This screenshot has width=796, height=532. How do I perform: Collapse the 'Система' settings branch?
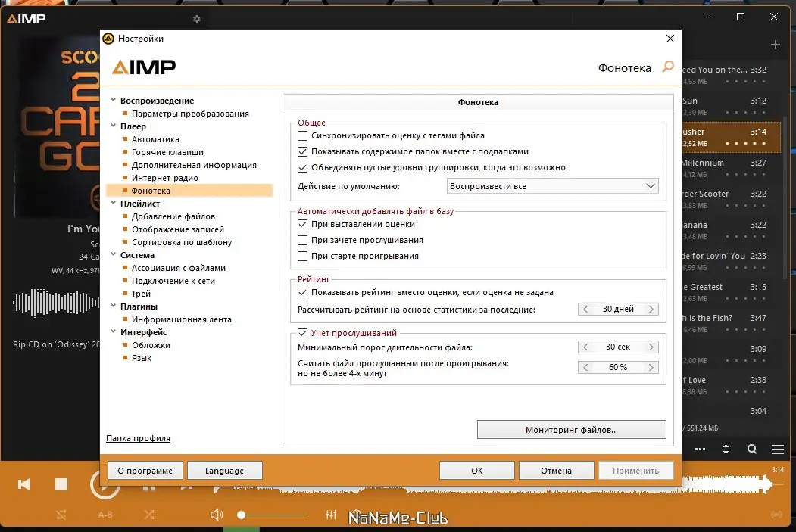[114, 255]
